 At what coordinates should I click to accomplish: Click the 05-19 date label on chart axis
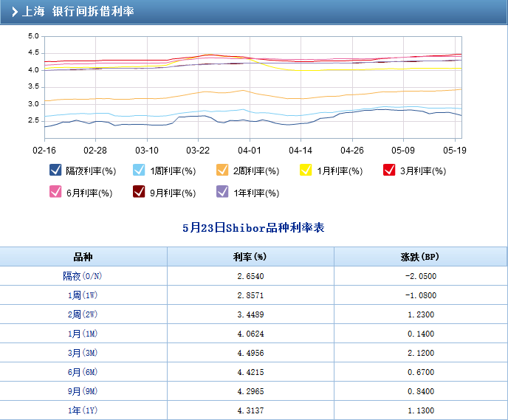[455, 151]
